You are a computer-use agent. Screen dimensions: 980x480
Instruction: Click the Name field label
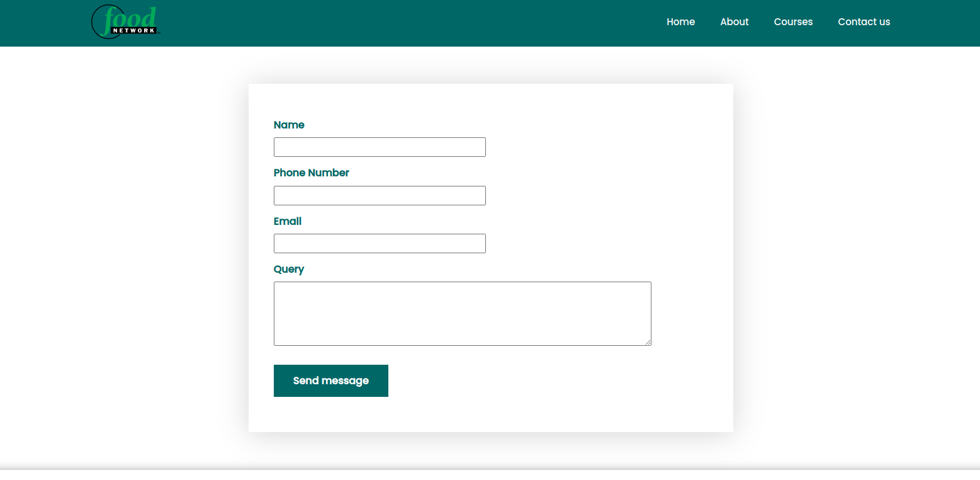tap(289, 125)
